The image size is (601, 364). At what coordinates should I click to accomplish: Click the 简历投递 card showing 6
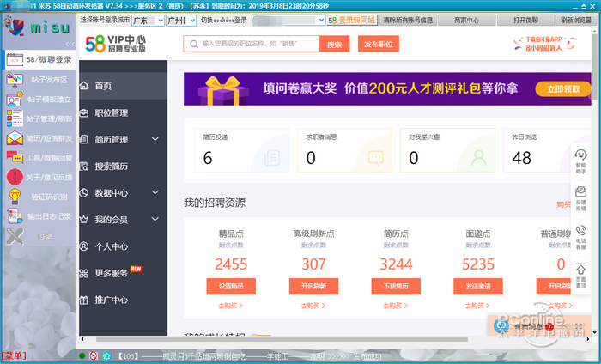coord(241,150)
